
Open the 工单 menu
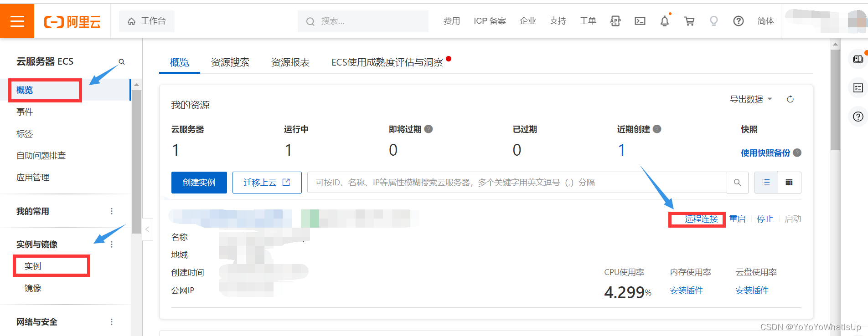[588, 21]
